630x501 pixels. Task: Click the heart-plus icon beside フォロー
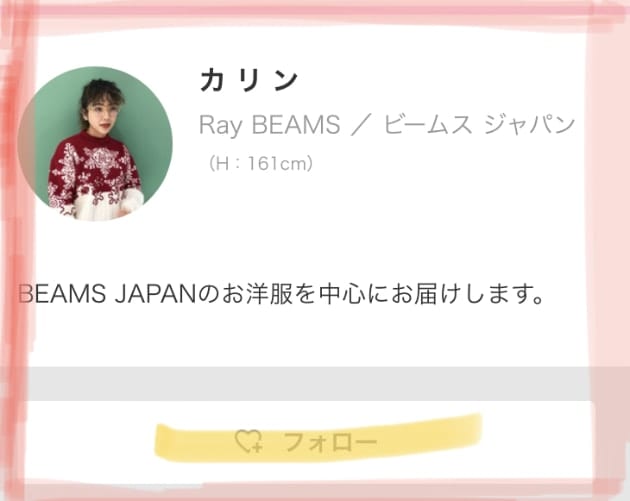coord(249,441)
